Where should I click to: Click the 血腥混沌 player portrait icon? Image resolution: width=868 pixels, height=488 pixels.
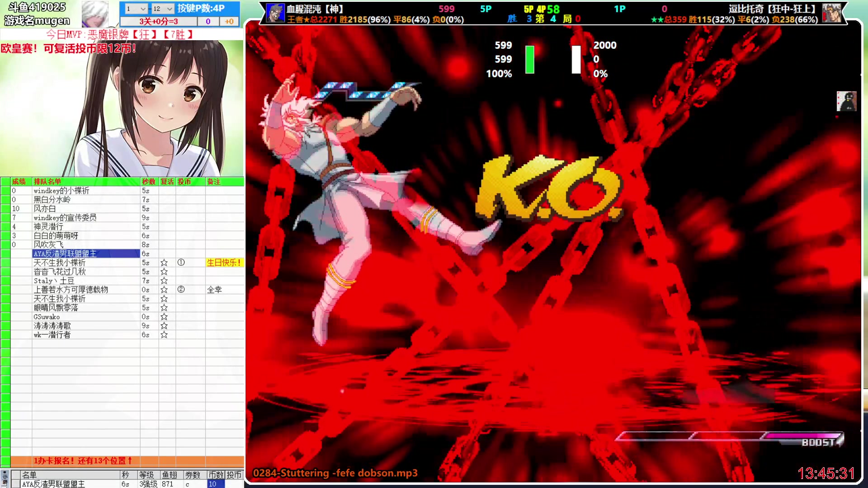(x=275, y=13)
